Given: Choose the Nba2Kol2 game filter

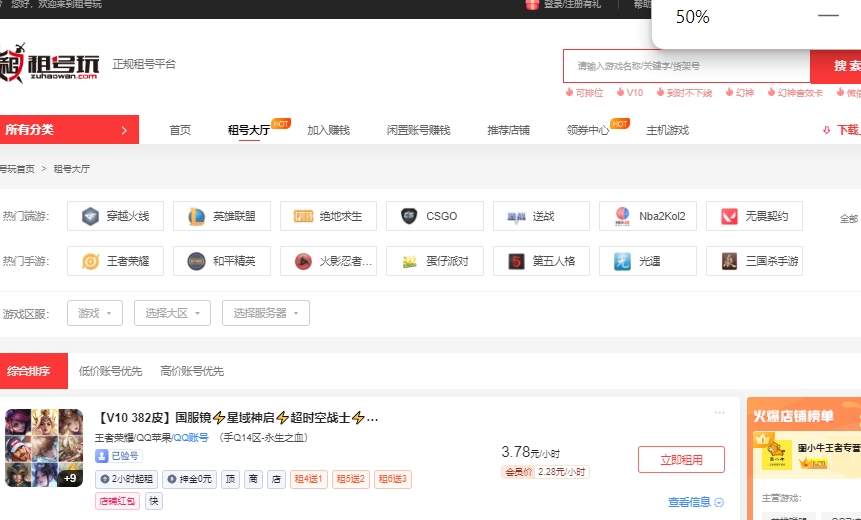Looking at the screenshot, I should [x=648, y=216].
